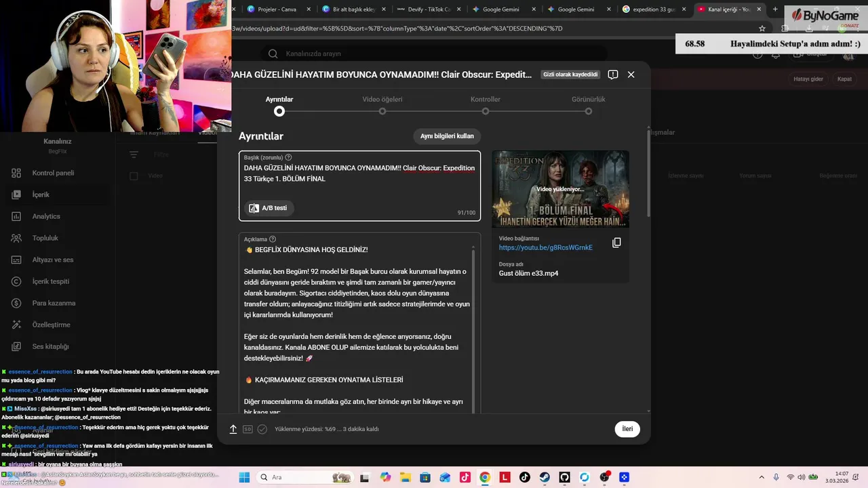Viewport: 868px width, 488px height.
Task: Open Analytics in sidebar
Action: tap(58, 216)
